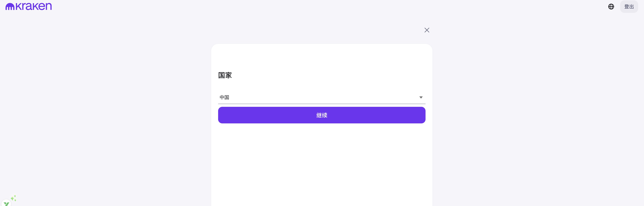Click the 登出 logout button
This screenshot has width=644, height=206.
(629, 7)
